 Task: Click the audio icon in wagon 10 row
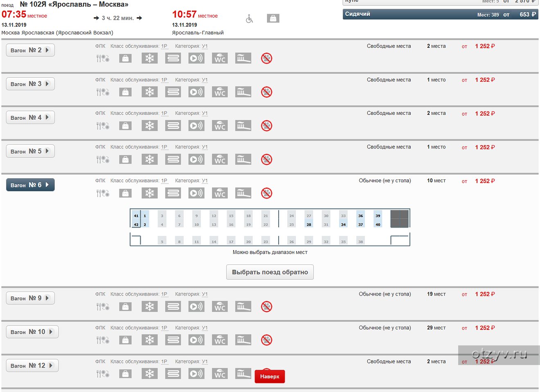coord(196,340)
